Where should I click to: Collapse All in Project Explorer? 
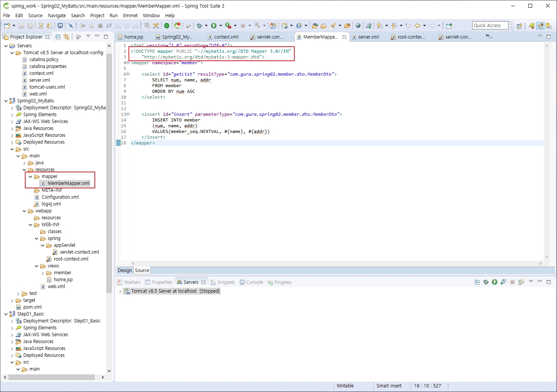[x=58, y=37]
